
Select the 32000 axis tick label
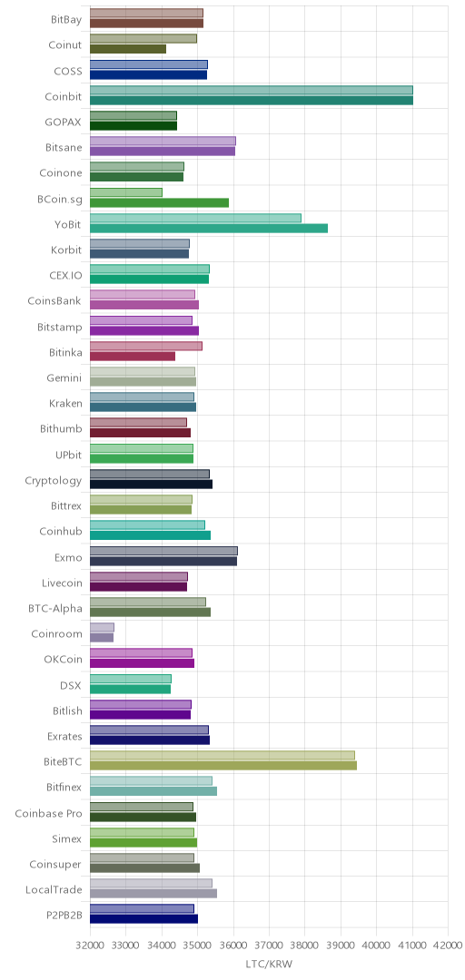pos(90,944)
